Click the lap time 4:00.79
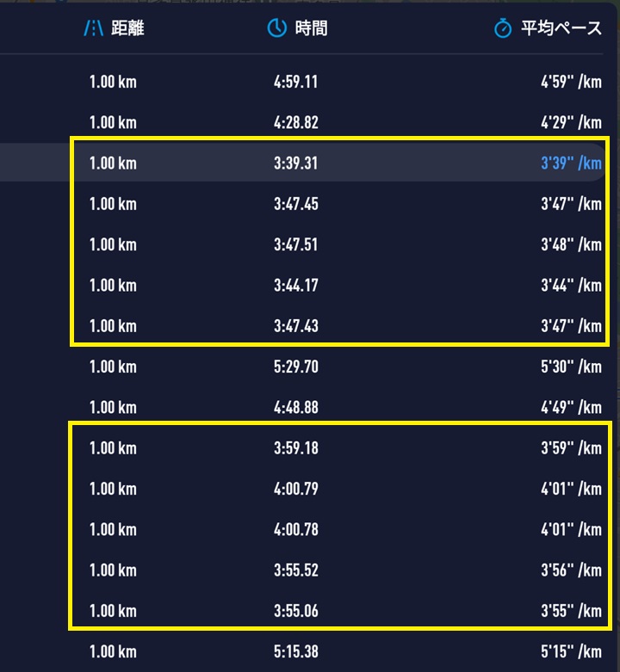620x672 pixels. (296, 489)
